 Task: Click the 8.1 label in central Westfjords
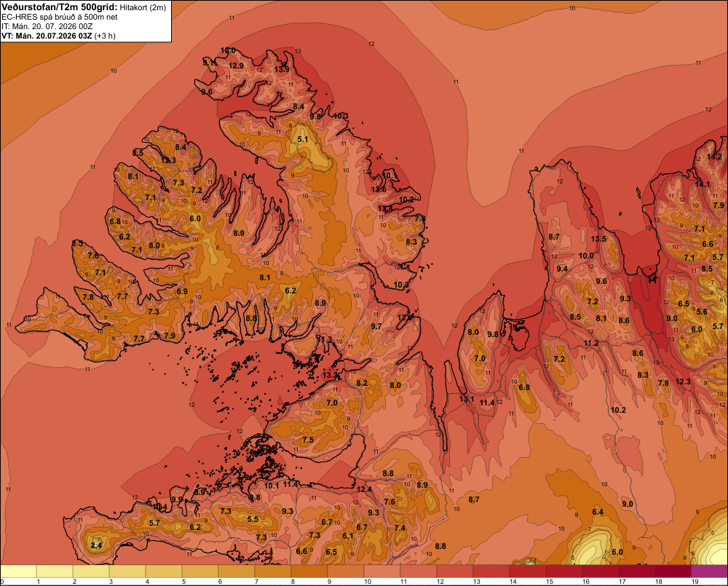tap(265, 277)
